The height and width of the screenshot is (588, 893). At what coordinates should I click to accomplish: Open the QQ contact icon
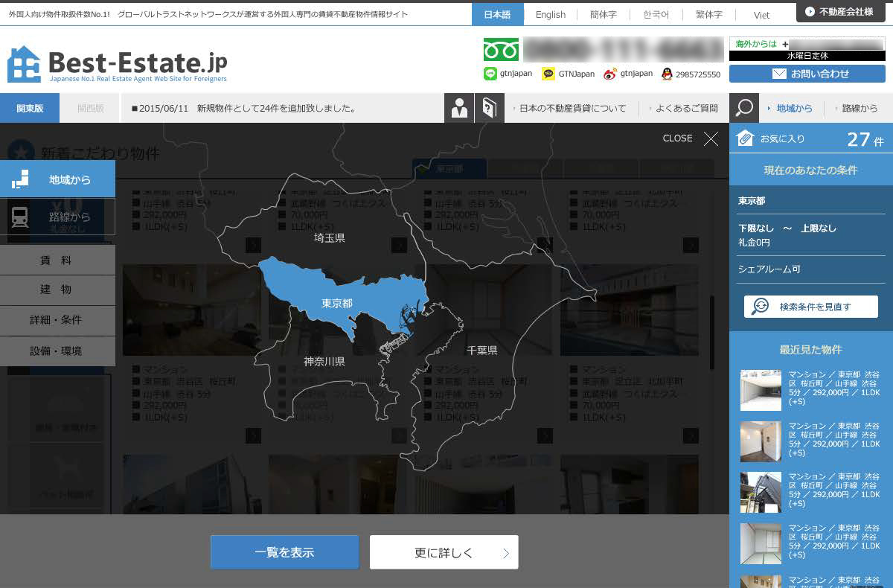pyautogui.click(x=667, y=74)
